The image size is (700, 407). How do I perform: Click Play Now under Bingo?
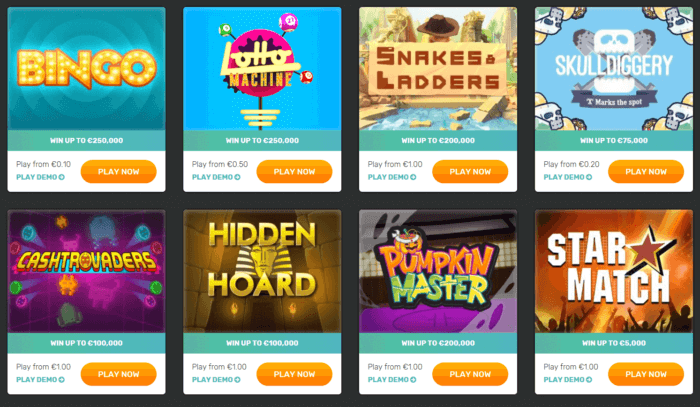119,171
